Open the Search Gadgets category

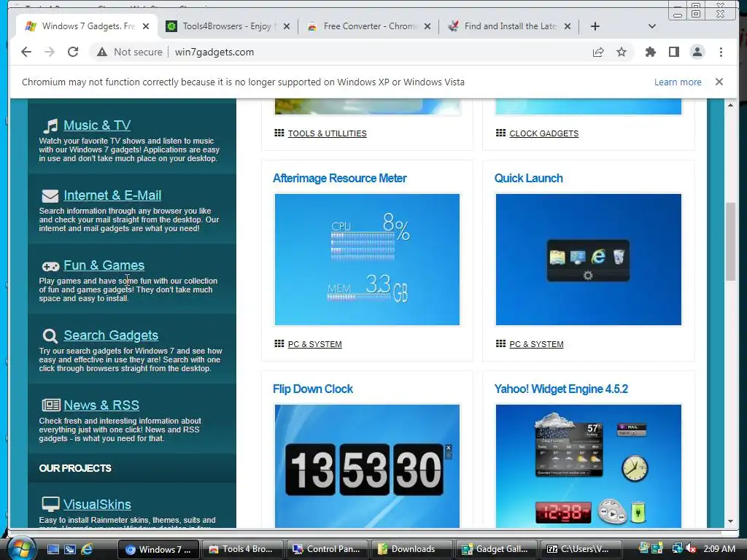(111, 335)
